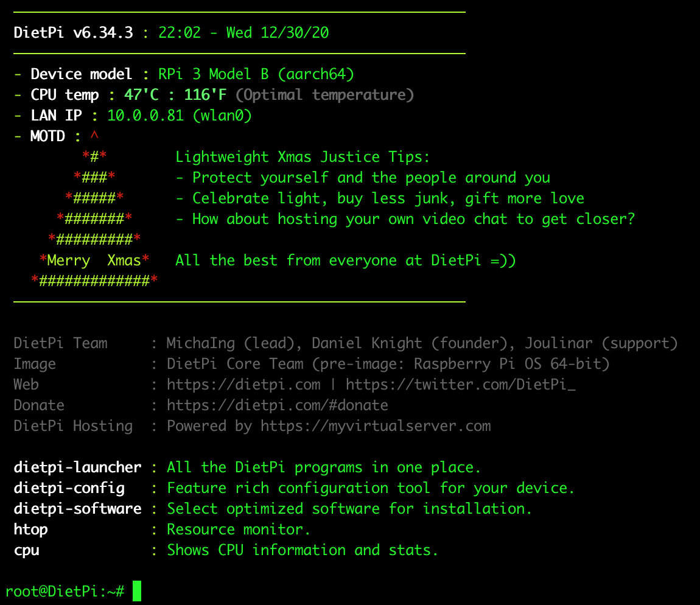Viewport: 700px width, 605px height.
Task: Click the date text 'Wed 12/30/20'
Action: (277, 33)
